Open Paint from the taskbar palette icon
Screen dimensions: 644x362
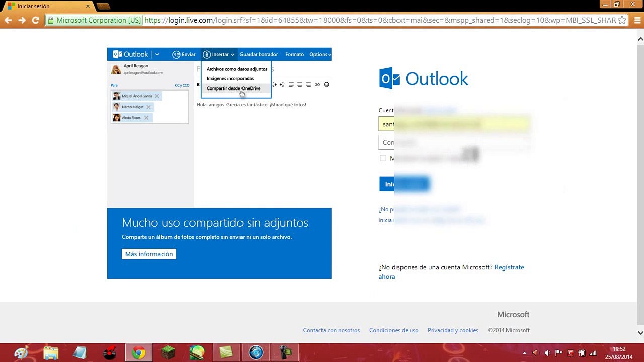coord(21,353)
